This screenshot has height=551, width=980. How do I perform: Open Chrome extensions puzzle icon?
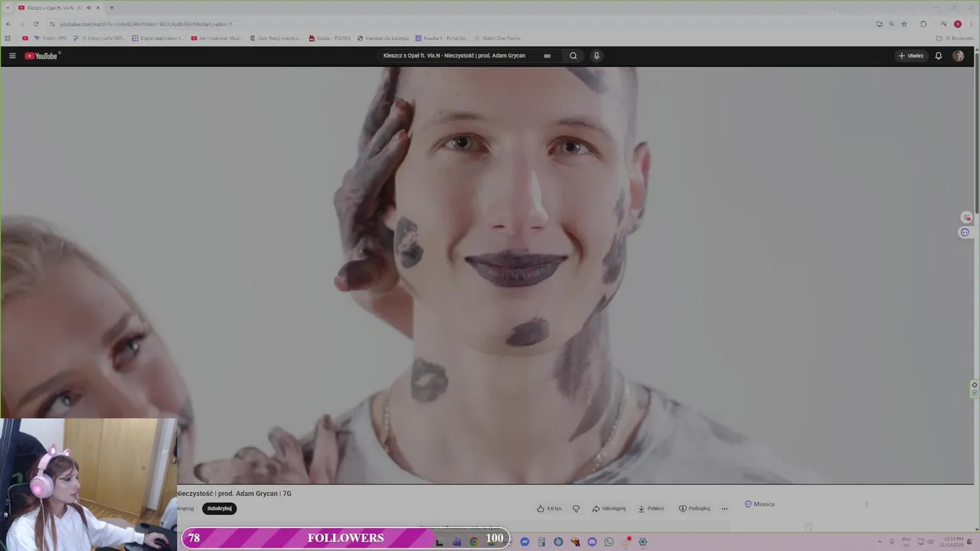point(923,24)
